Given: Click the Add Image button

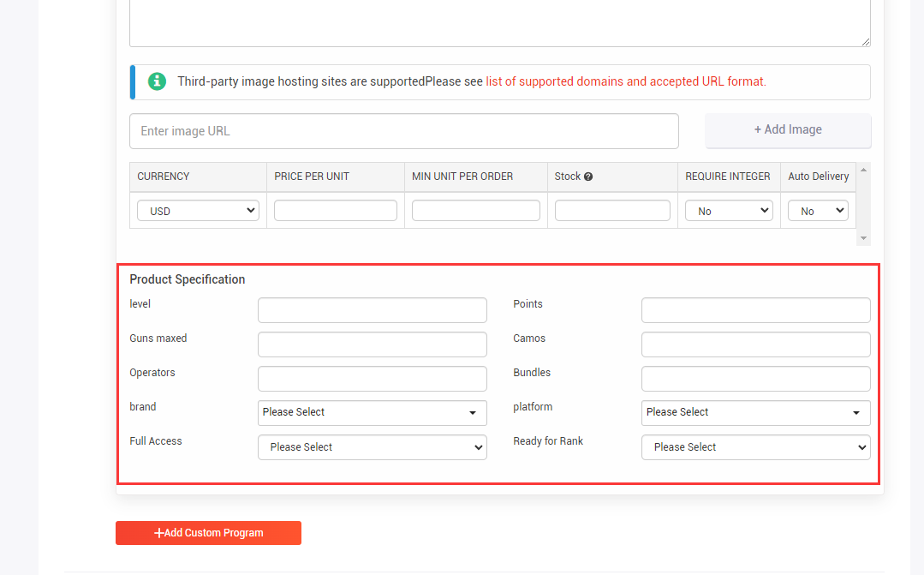Looking at the screenshot, I should [788, 130].
